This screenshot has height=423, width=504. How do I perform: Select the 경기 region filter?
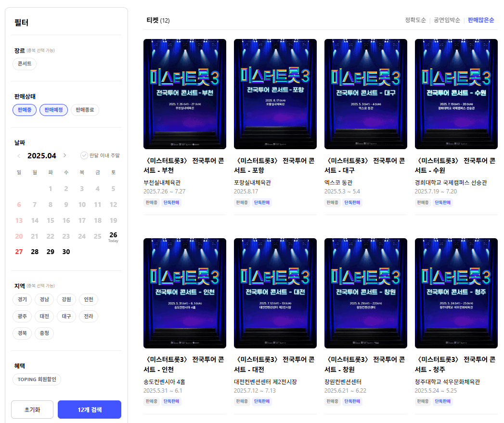coord(22,300)
